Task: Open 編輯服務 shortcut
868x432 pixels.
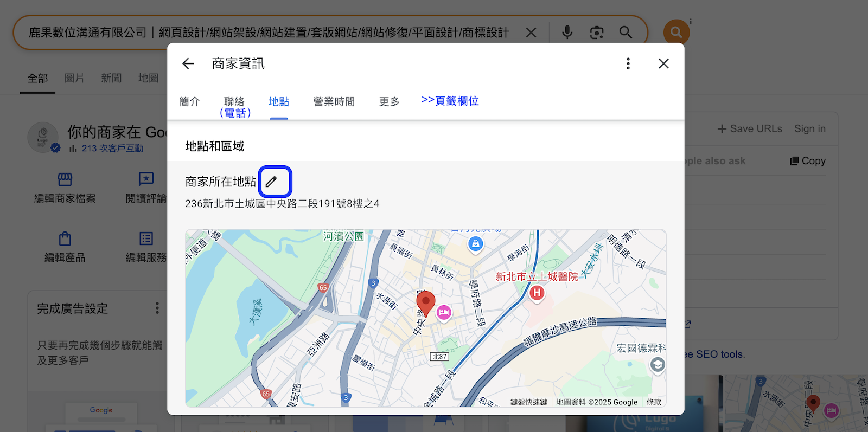Action: [146, 247]
